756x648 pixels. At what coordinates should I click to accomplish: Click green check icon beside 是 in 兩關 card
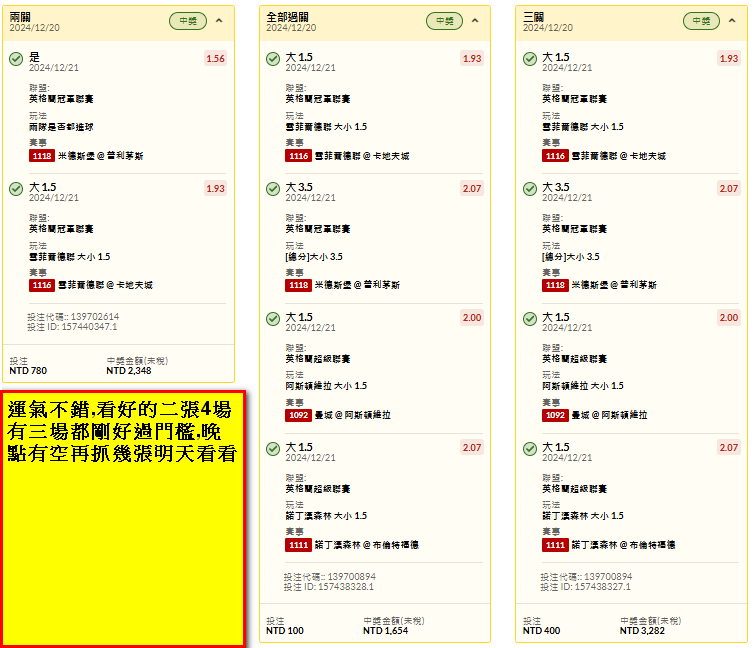tap(16, 59)
